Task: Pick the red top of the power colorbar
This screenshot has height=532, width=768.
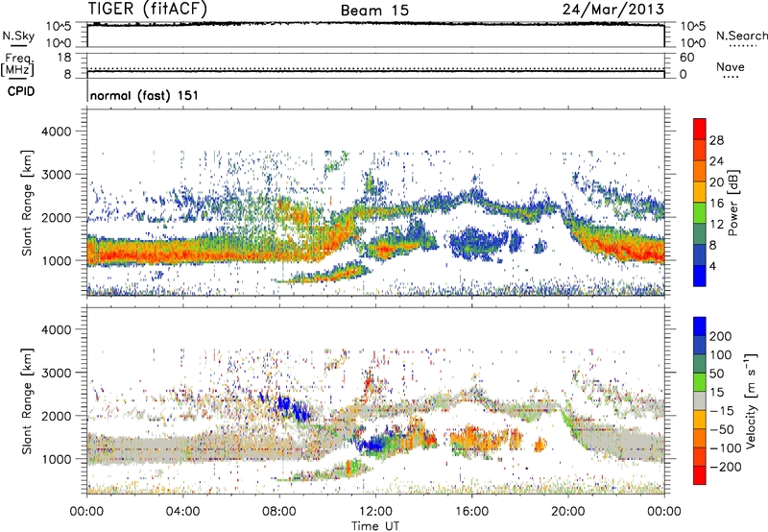Action: 700,129
